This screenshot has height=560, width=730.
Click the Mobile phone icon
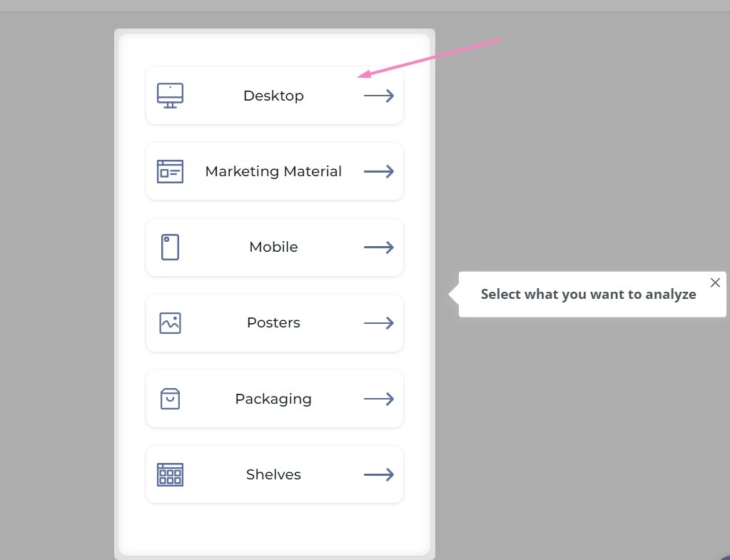(x=170, y=247)
